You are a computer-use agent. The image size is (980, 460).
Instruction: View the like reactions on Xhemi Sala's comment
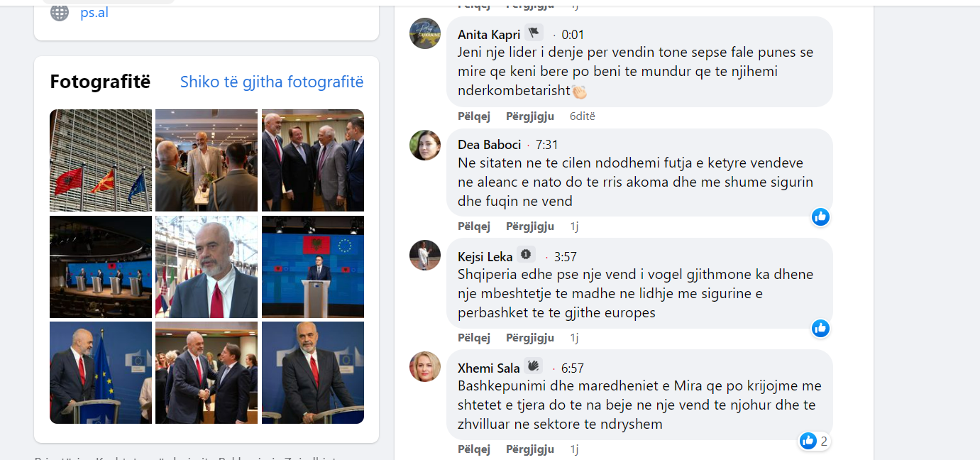(813, 441)
